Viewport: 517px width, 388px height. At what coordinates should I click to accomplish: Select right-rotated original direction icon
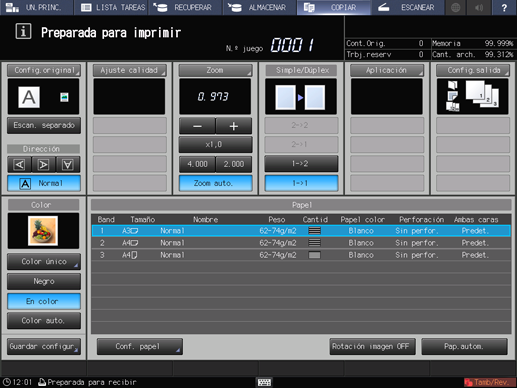pos(43,164)
